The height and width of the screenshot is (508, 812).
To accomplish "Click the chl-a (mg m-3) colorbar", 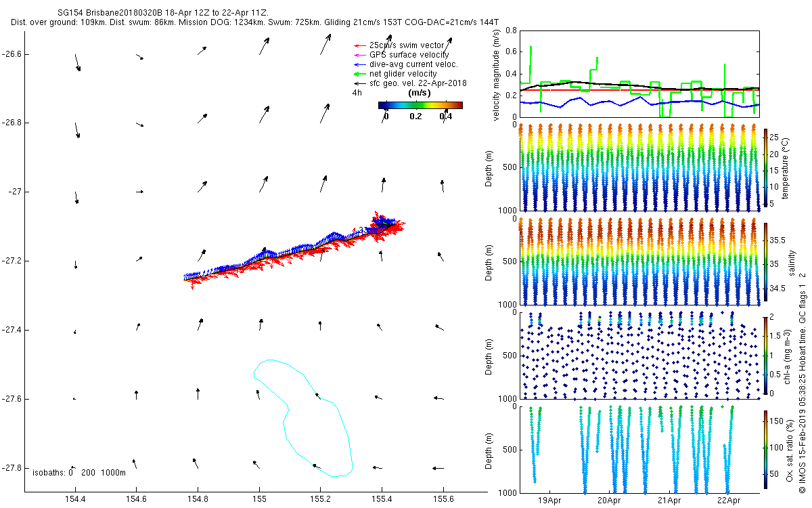I will point(765,355).
